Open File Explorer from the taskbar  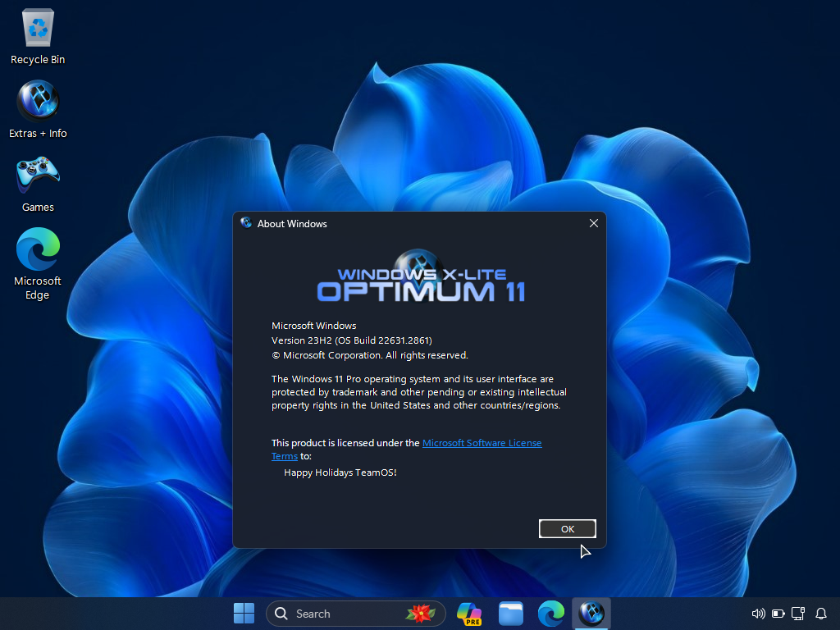510,614
